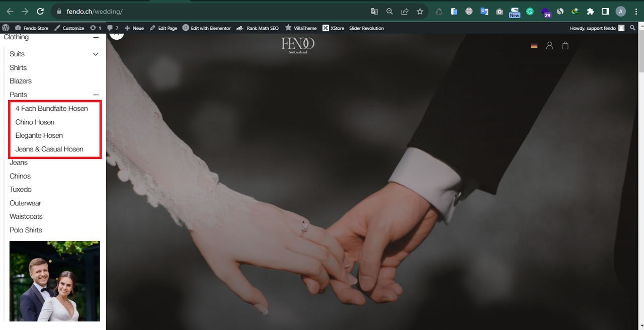The image size is (644, 330).
Task: Click Edit with Elementor
Action: point(207,28)
